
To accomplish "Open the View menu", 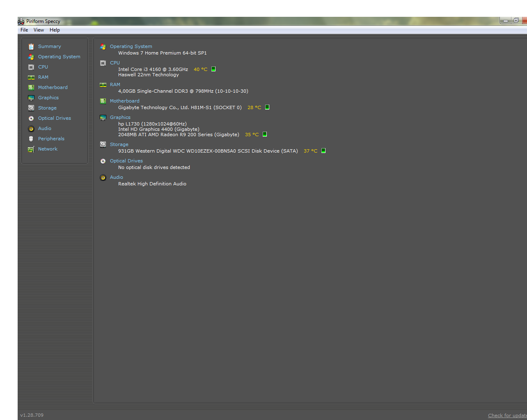I will click(x=39, y=30).
